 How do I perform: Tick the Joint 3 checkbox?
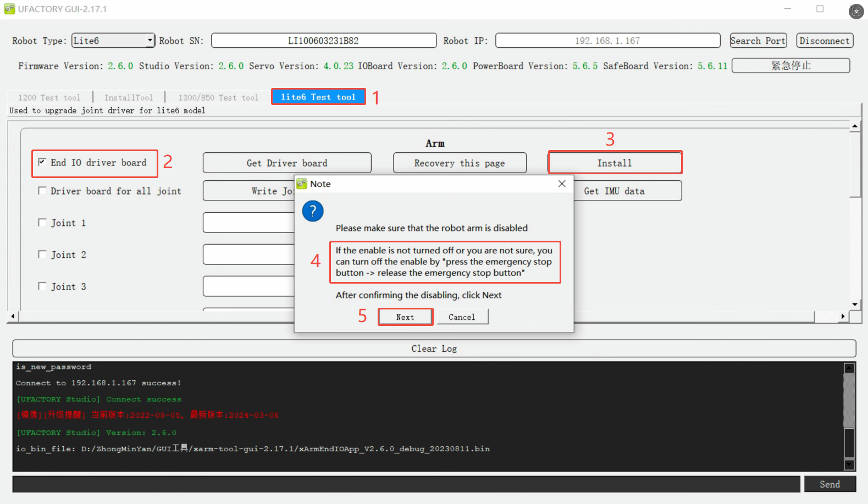pos(42,286)
